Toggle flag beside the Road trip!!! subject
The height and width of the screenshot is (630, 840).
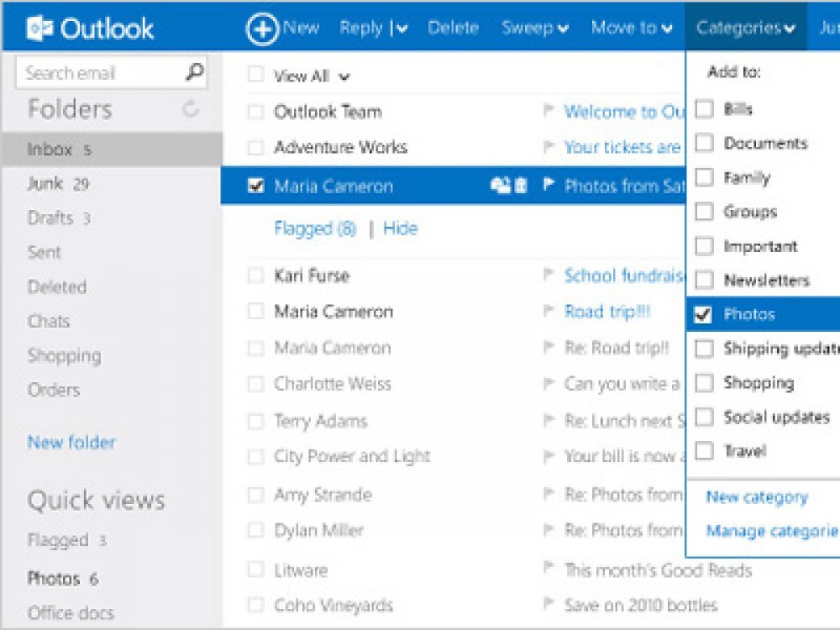pos(548,311)
